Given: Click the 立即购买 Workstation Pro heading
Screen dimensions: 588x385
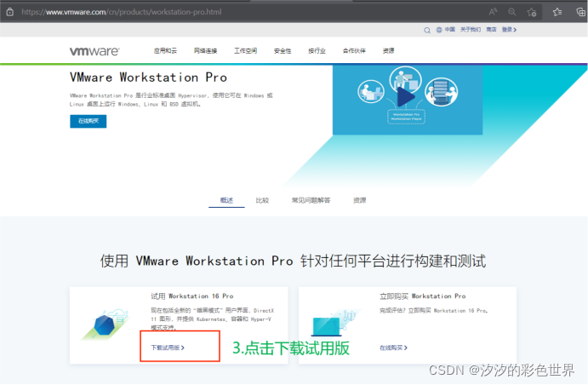Looking at the screenshot, I should [423, 296].
